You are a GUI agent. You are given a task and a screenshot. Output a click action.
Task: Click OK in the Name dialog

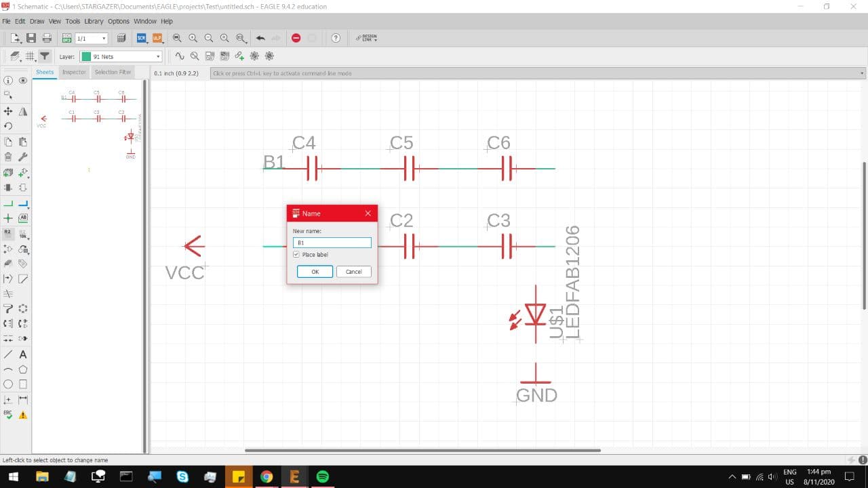pyautogui.click(x=315, y=271)
